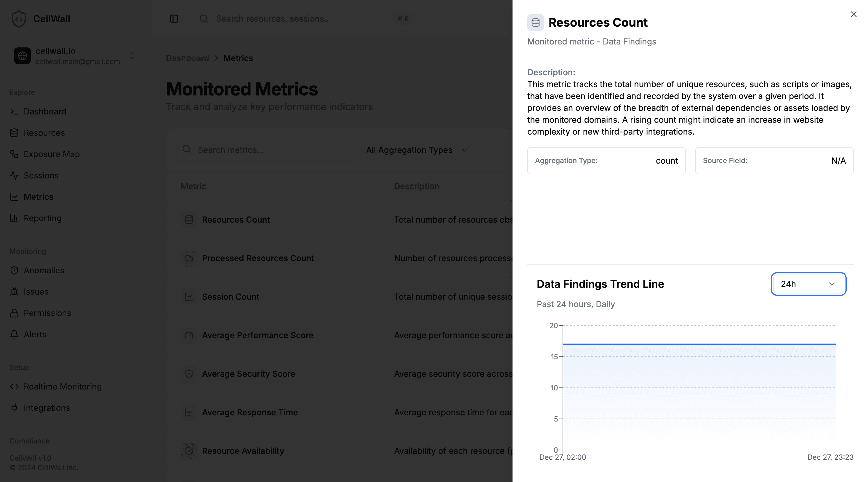This screenshot has height=482, width=868.
Task: Focus the Search metrics input field
Action: (x=265, y=150)
